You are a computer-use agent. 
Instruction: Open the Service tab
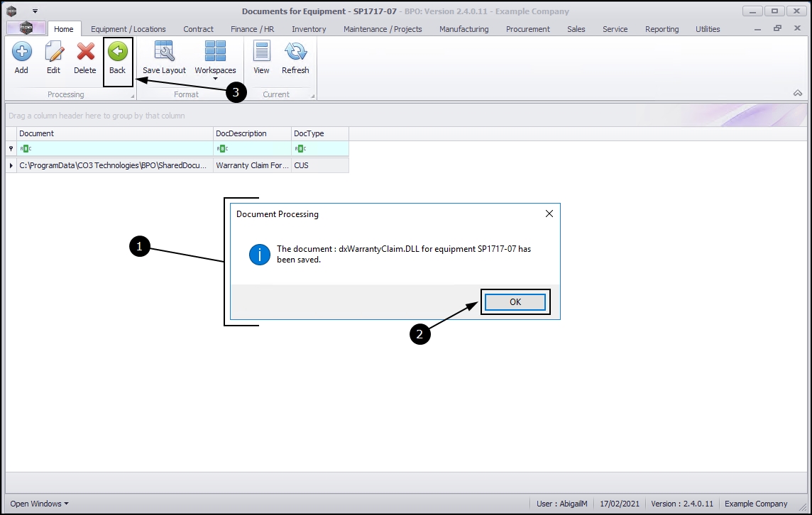(x=615, y=29)
